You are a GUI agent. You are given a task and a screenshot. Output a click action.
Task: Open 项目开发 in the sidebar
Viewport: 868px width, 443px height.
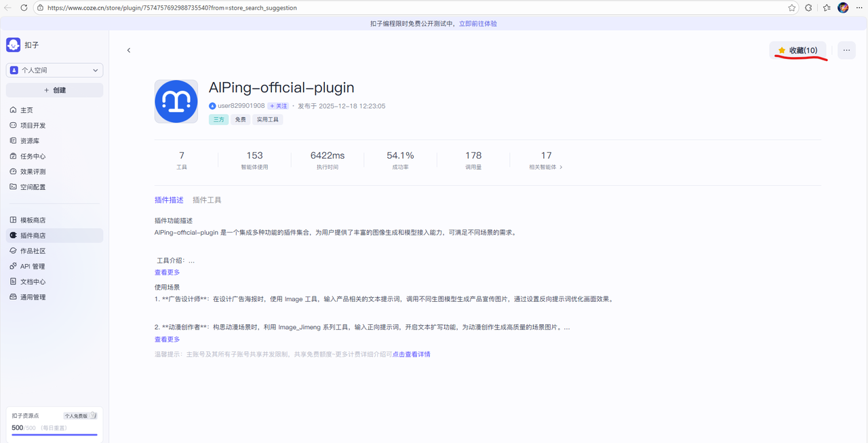(54, 126)
